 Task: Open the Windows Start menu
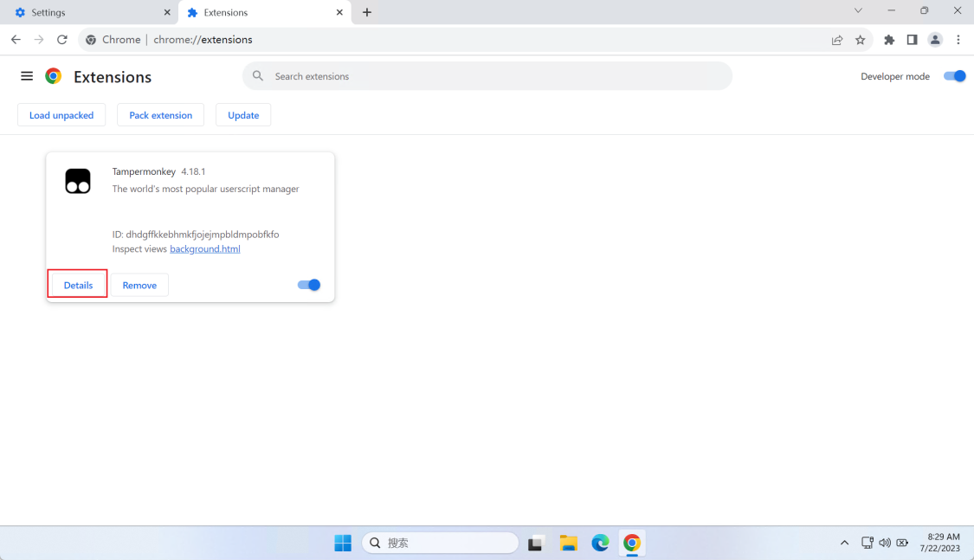tap(343, 544)
